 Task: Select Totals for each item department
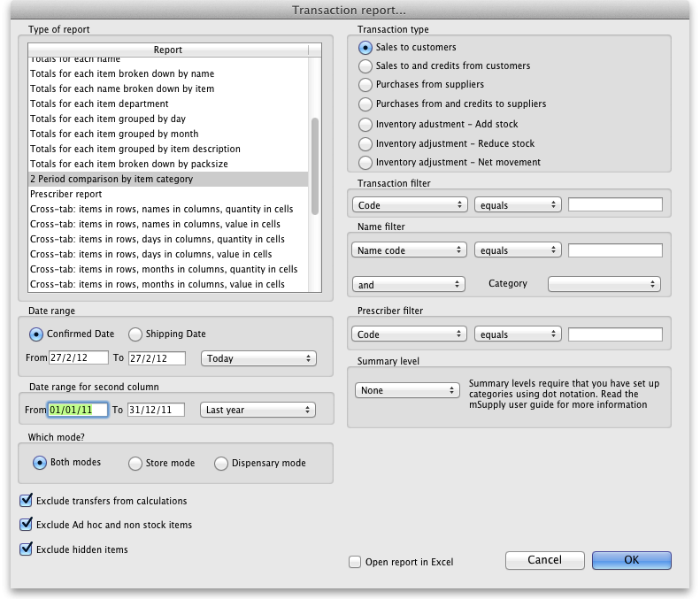[x=97, y=104]
